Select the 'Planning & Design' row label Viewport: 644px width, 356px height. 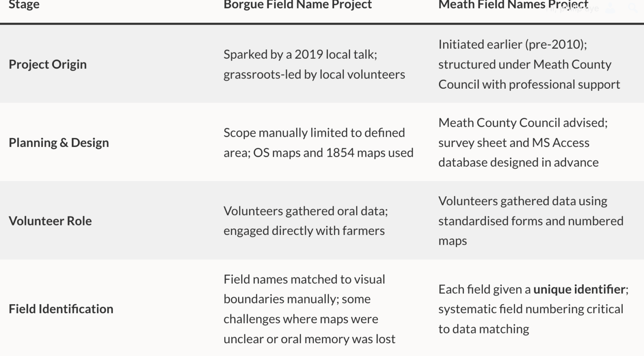[x=59, y=143]
